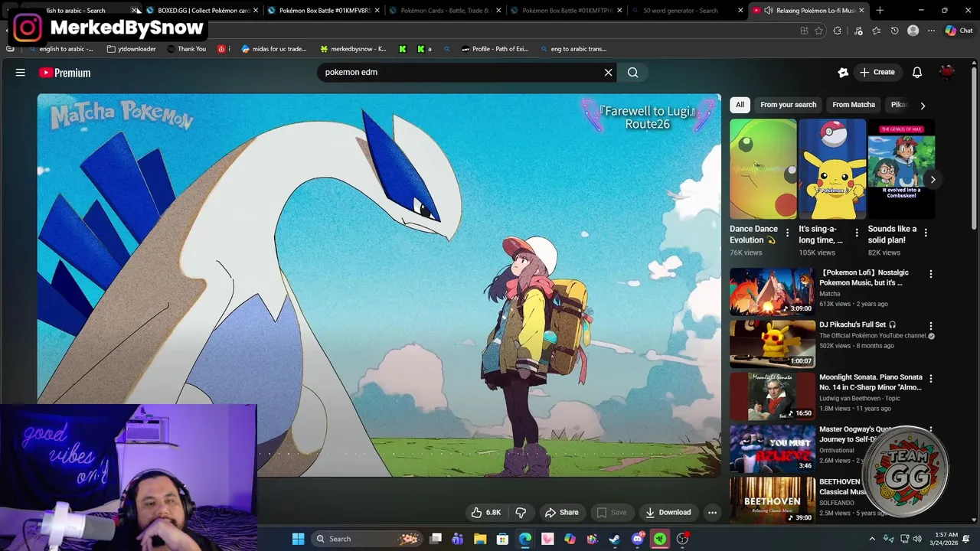Open Edge settings and more menu
The height and width of the screenshot is (551, 980).
(931, 31)
